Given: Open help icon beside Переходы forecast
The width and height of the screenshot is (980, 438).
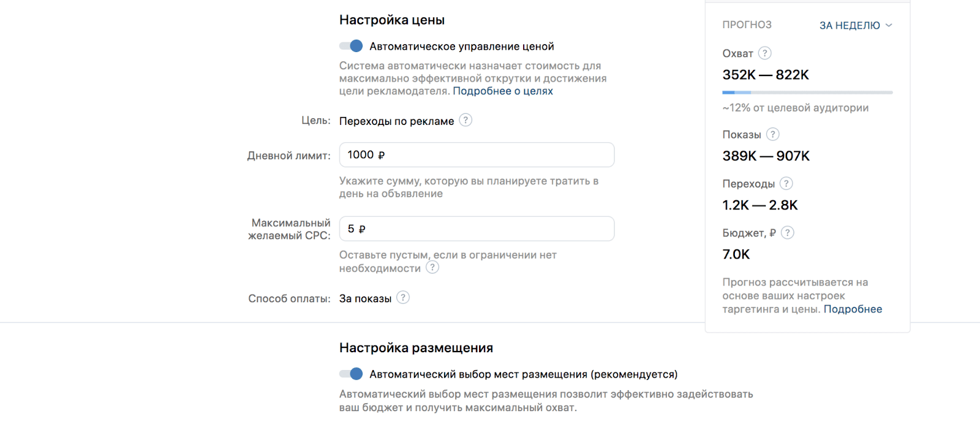Looking at the screenshot, I should pyautogui.click(x=786, y=183).
